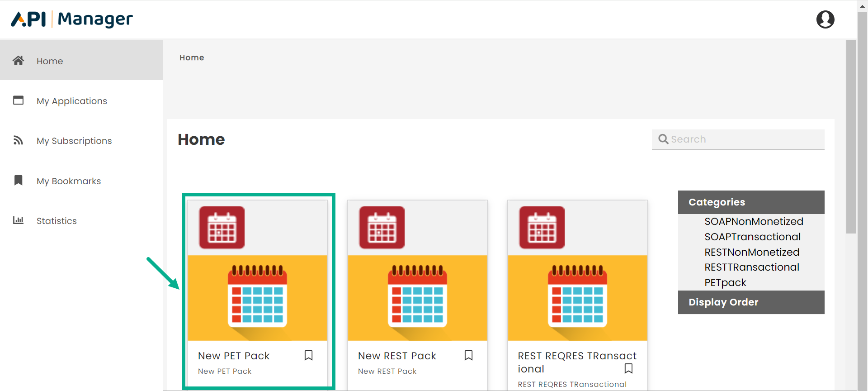
Task: Open the RESTNonMonetized category
Action: click(x=752, y=252)
